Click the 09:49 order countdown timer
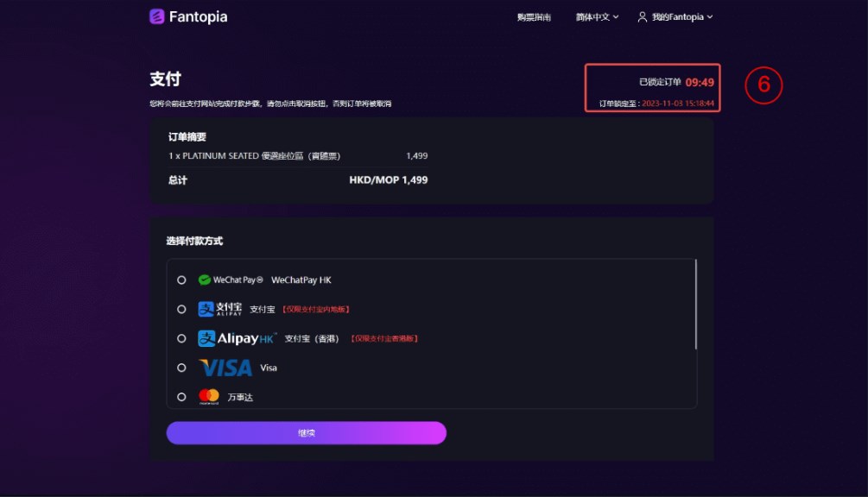868x497 pixels. (x=700, y=82)
